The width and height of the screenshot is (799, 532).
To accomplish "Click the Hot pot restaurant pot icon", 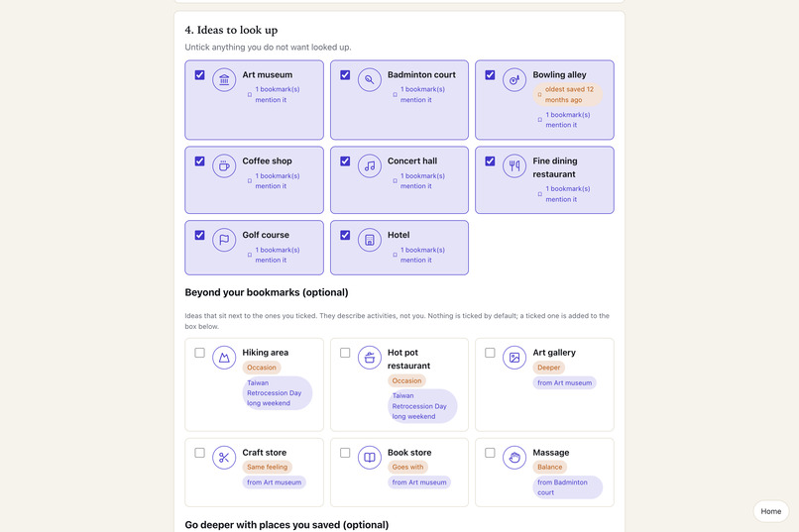I will (370, 358).
